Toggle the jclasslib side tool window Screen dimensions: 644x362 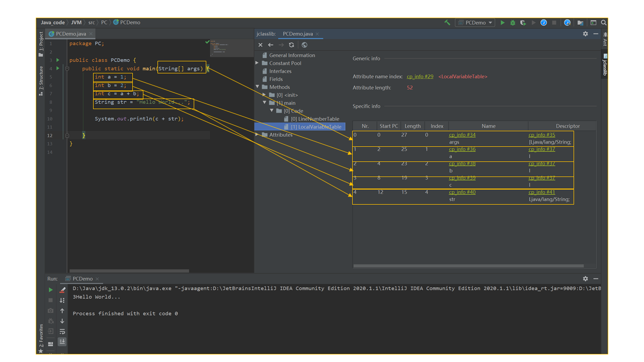pos(605,64)
